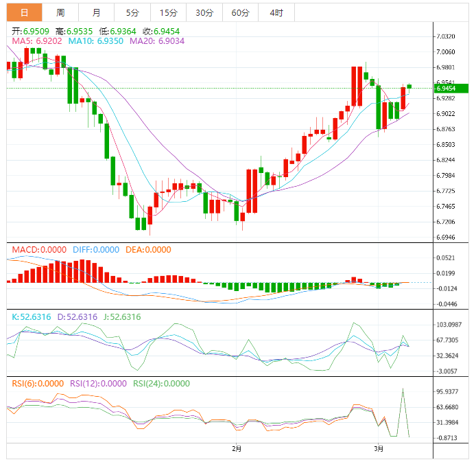Click the 6.7465 price axis label
This screenshot has width=476, height=462.
tap(446, 207)
